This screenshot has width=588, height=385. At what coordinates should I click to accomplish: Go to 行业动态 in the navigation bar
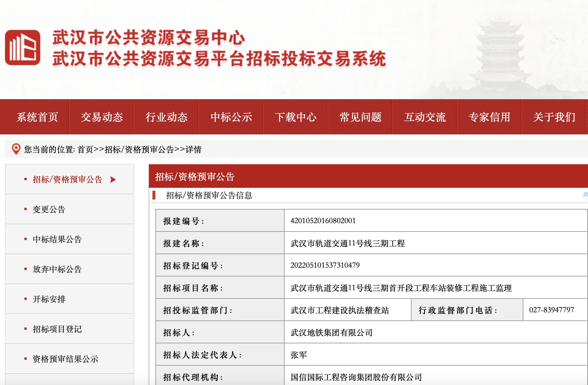166,117
